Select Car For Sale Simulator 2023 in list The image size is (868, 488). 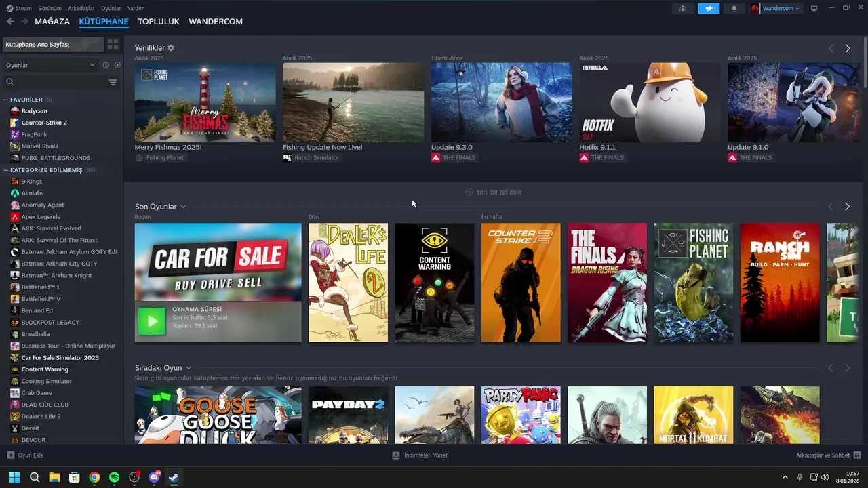(x=60, y=358)
